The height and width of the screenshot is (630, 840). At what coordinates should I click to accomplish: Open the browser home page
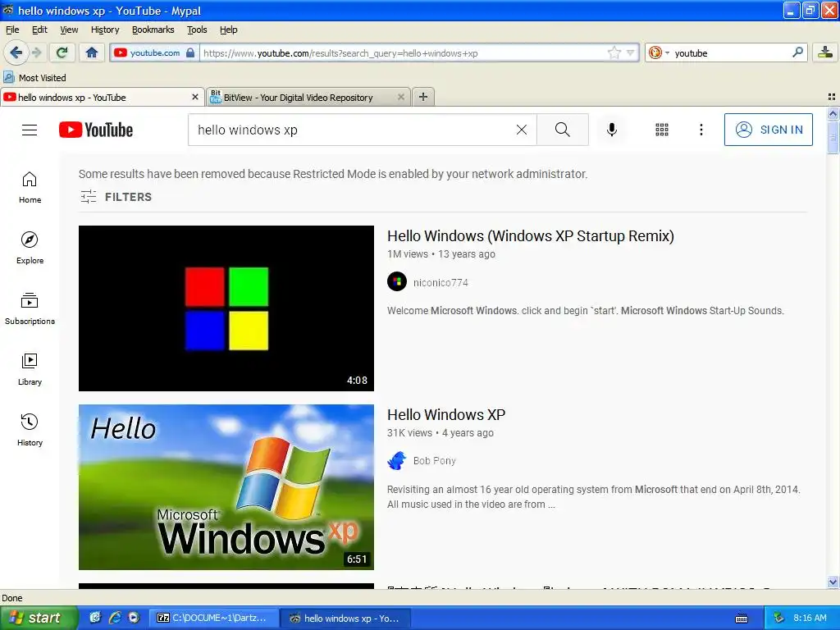tap(92, 52)
